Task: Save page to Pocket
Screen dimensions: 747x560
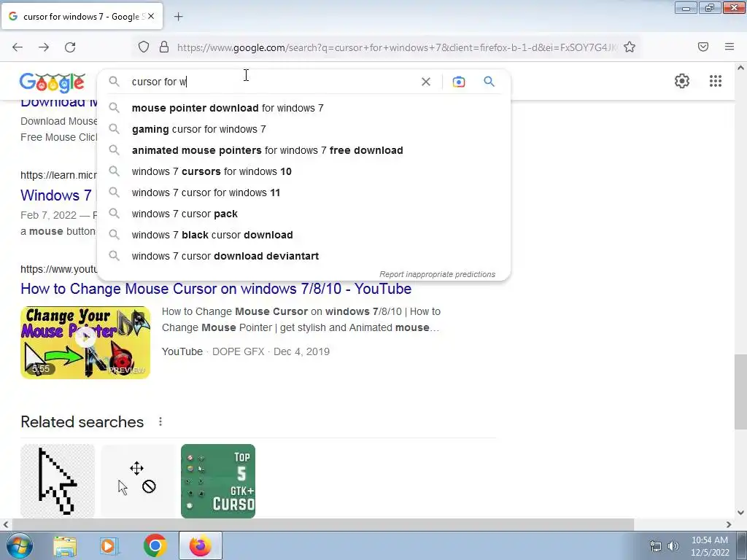Action: [703, 47]
